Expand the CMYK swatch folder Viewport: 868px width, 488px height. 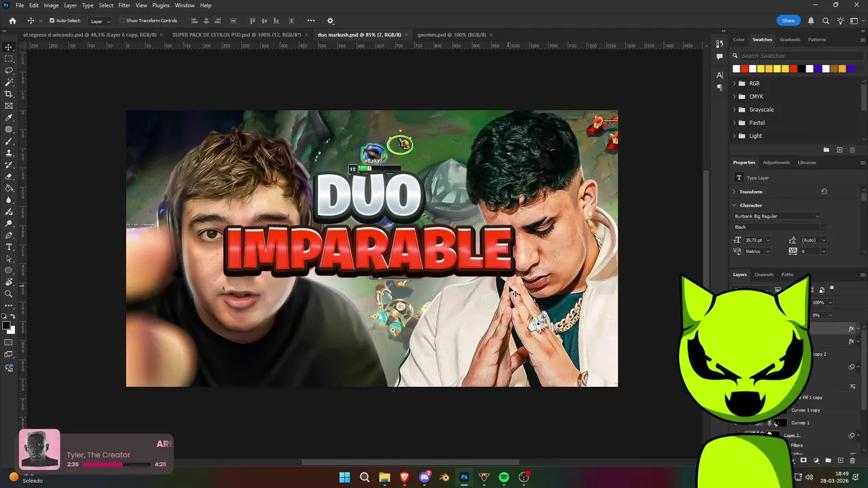point(734,96)
